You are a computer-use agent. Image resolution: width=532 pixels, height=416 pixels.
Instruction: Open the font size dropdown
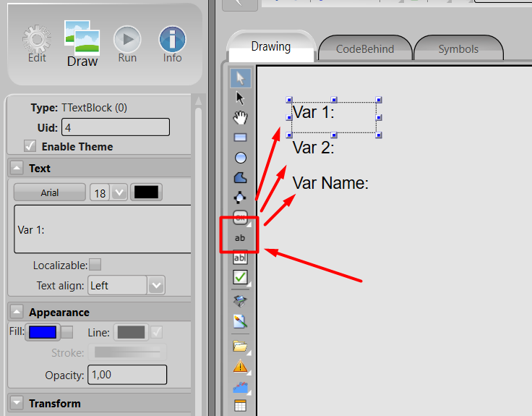tap(119, 192)
